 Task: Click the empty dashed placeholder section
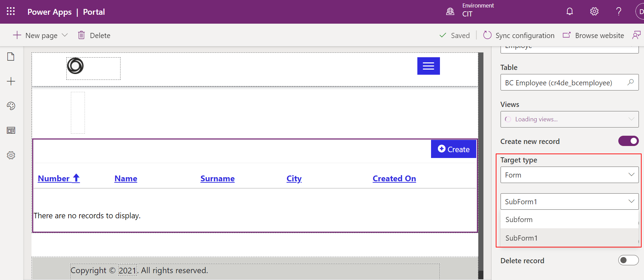[78, 113]
